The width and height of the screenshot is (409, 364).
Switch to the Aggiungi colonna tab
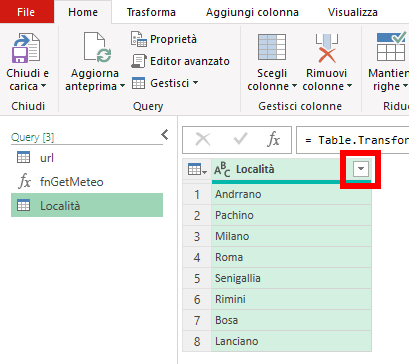click(252, 12)
